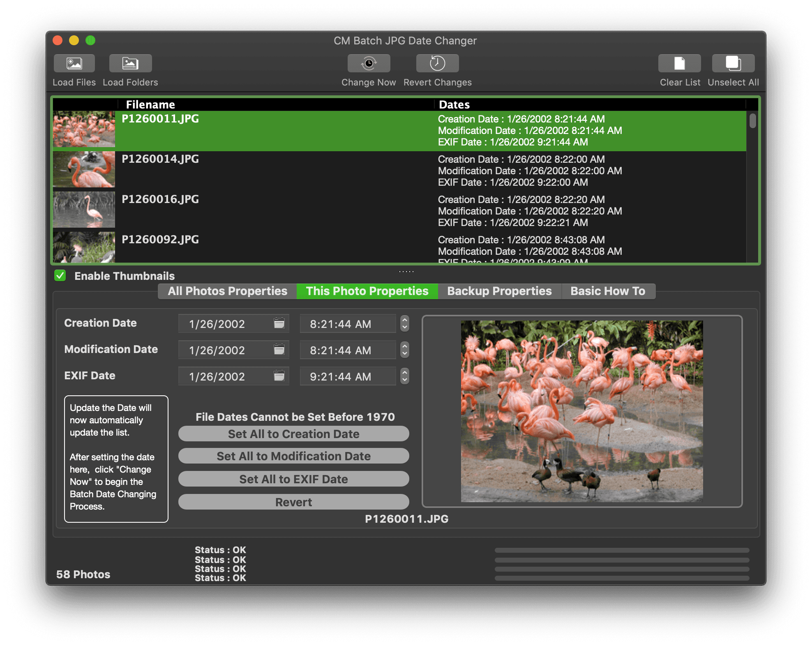Click the Load Folders toolbar icon

[x=130, y=63]
